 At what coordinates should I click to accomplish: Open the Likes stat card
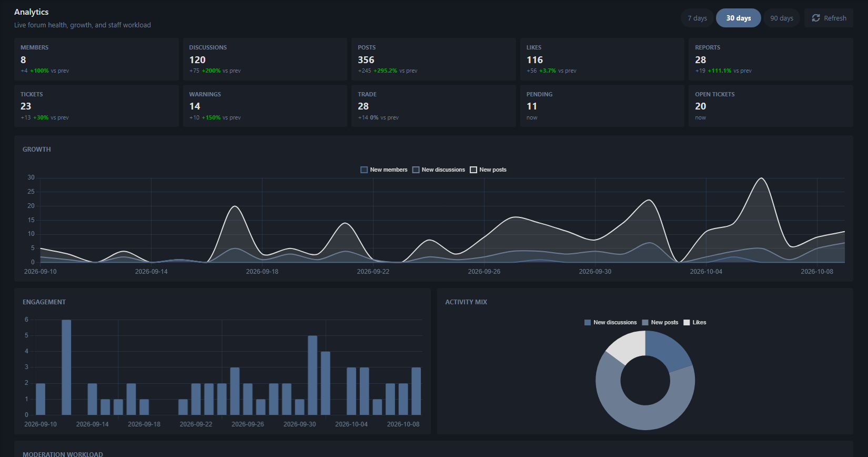click(x=602, y=59)
